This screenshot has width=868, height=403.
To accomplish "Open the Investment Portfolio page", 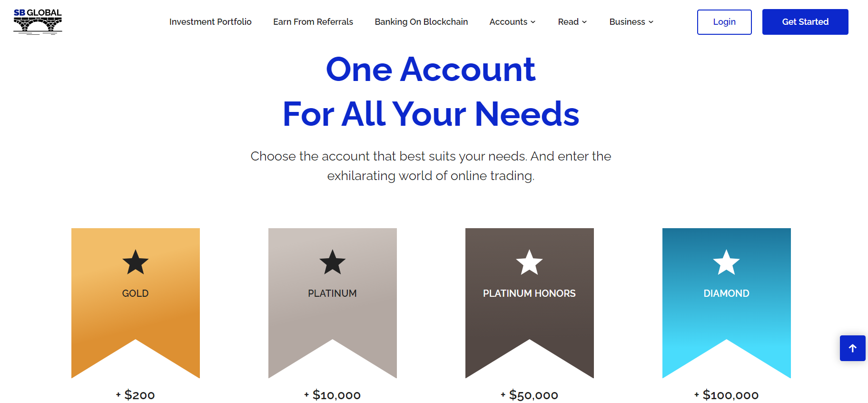I will [x=210, y=22].
